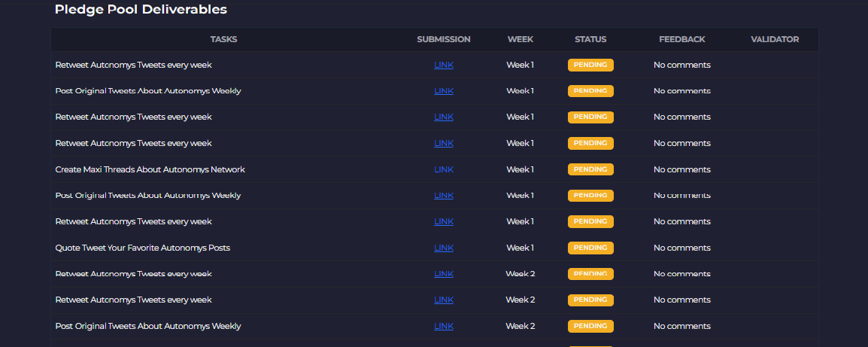Viewport: 868px width, 347px height.
Task: Click the FEEDBACK column header
Action: click(x=682, y=39)
